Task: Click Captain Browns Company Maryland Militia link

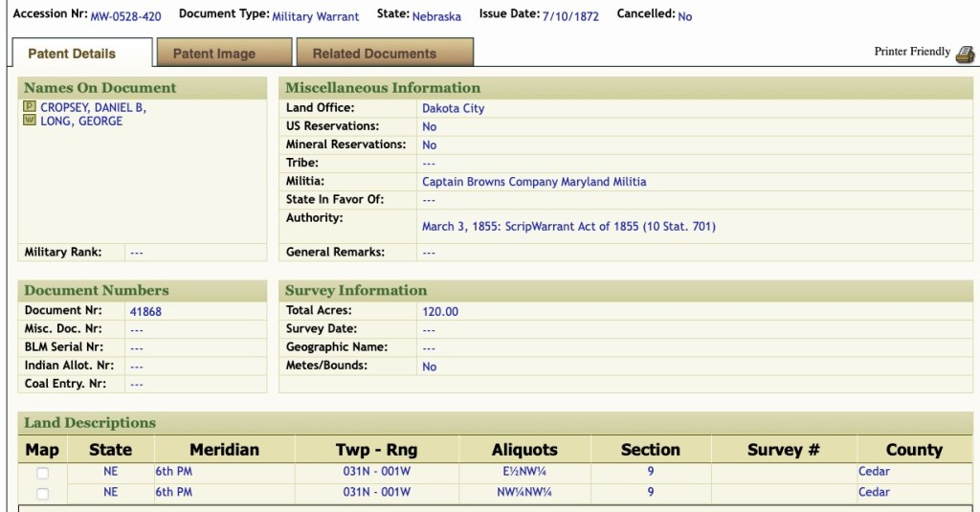Action: click(x=533, y=182)
